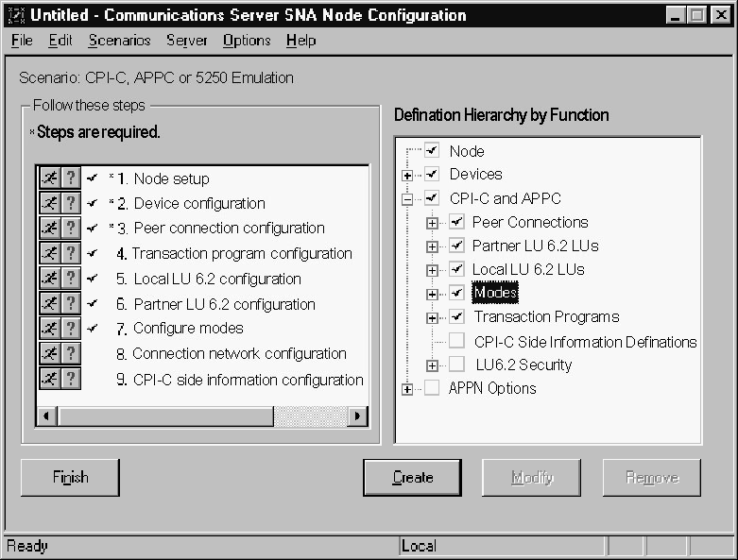The height and width of the screenshot is (560, 738).
Task: Uncheck the Peer Connections checkbox
Action: pyautogui.click(x=456, y=222)
